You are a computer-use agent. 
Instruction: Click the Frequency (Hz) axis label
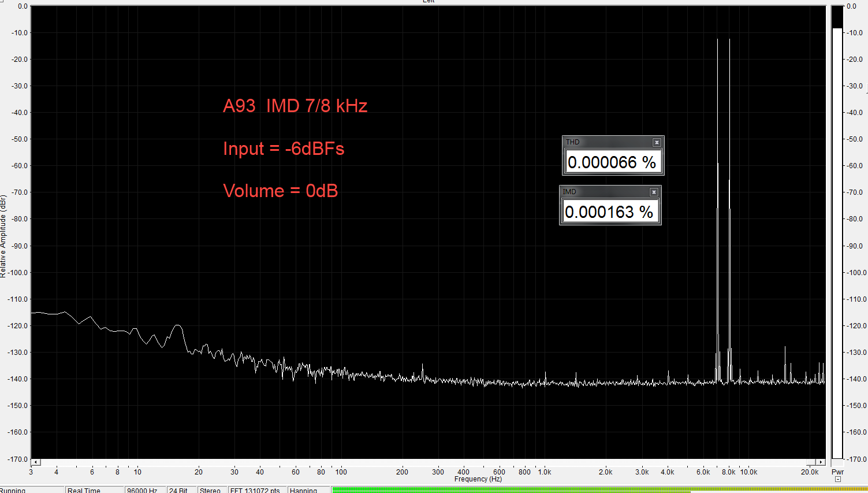478,479
